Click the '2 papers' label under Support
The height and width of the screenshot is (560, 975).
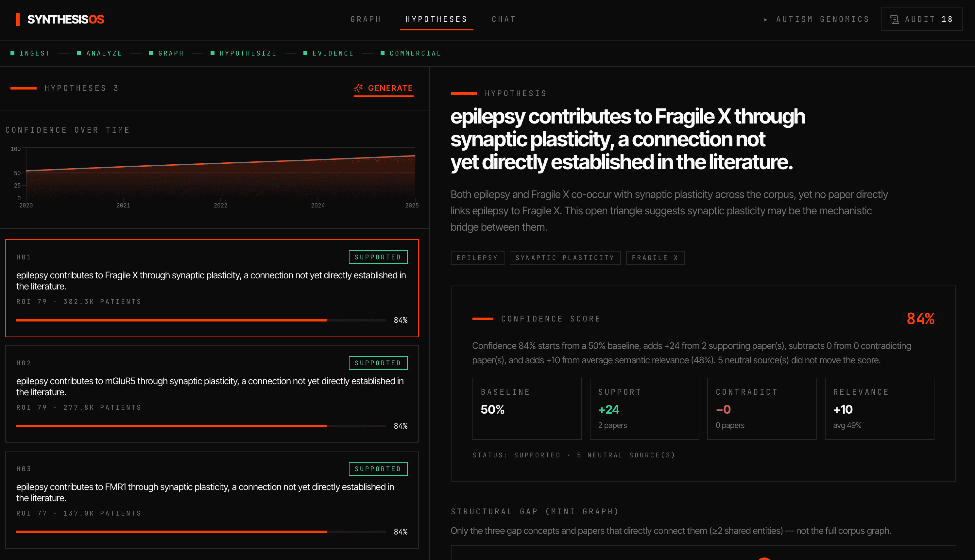(612, 425)
